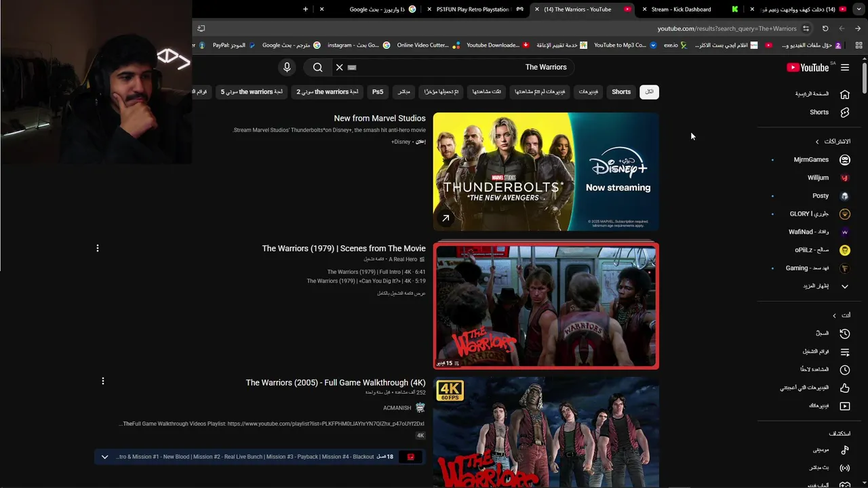Open ACMANISH channel avatar
This screenshot has width=868, height=488.
coord(420,407)
